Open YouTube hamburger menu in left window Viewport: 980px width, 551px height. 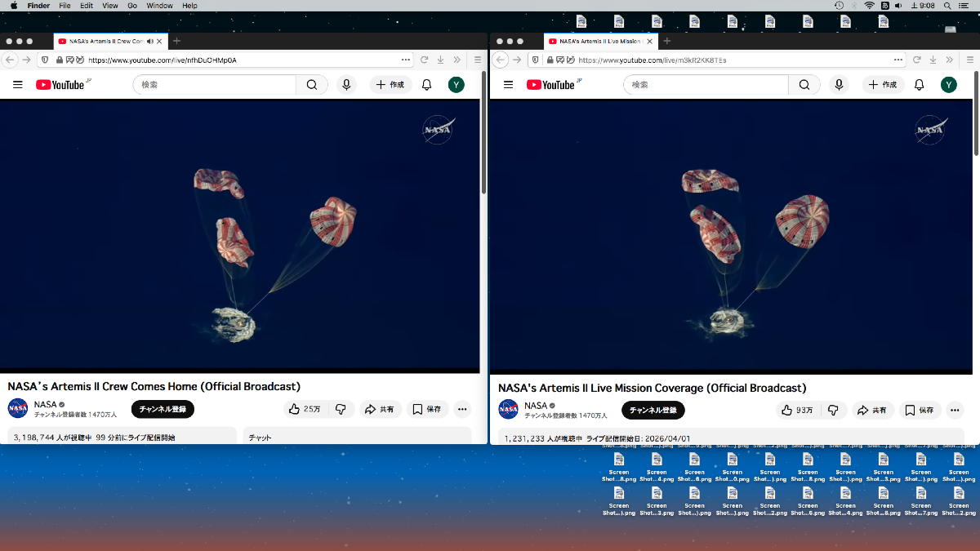tap(18, 85)
